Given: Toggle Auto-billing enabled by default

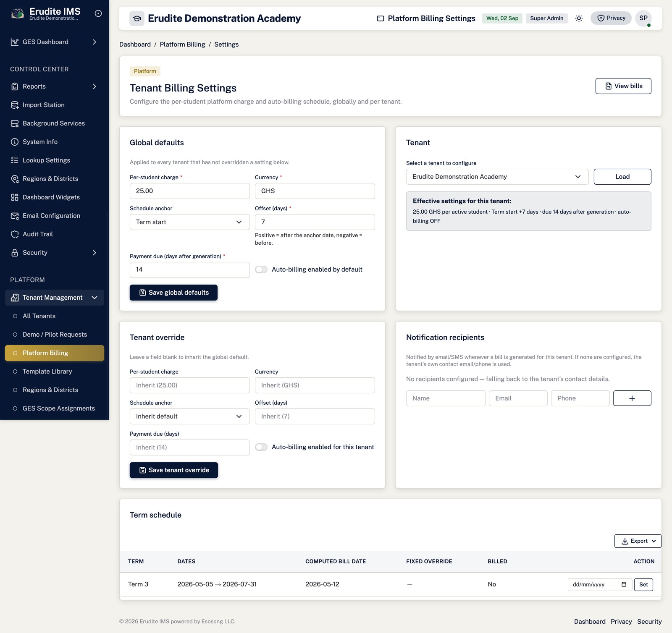Looking at the screenshot, I should tap(261, 269).
